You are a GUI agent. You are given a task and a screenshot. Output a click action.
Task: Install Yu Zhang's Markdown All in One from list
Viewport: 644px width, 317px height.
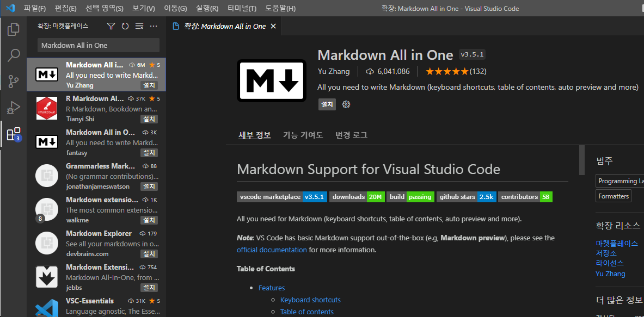[149, 85]
